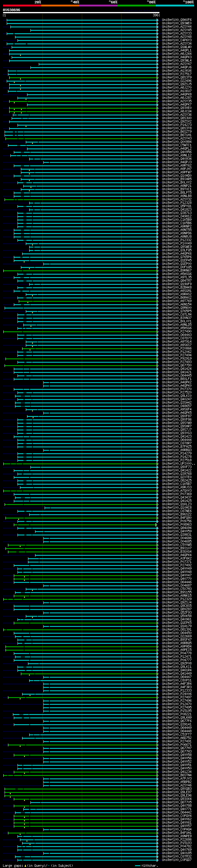Select the UniRef100_A8JCU4 label
The image size is (197, 868).
(177, 111)
